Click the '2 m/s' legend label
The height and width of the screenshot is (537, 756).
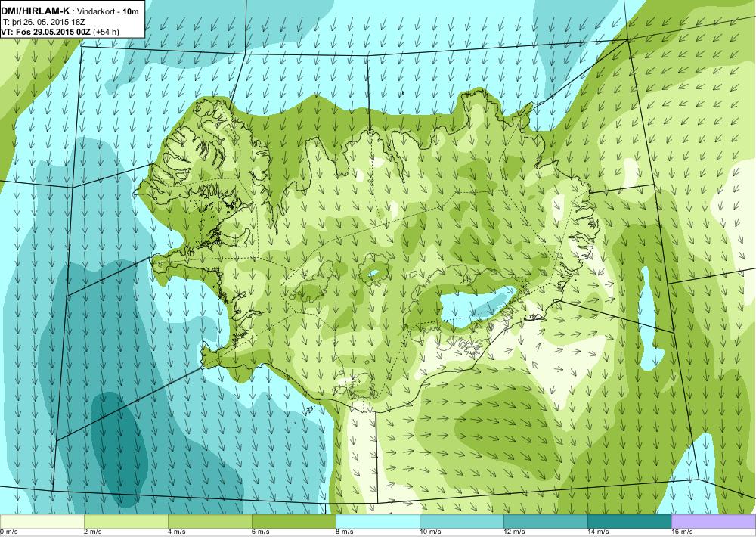(x=93, y=532)
